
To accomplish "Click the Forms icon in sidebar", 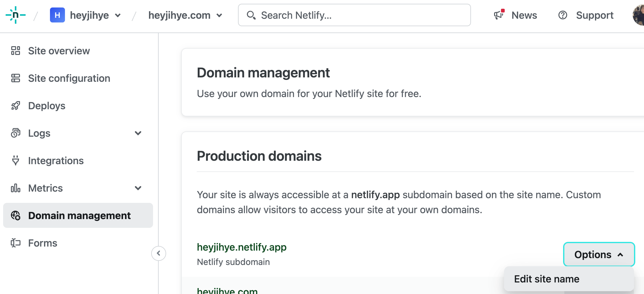I will [x=16, y=243].
